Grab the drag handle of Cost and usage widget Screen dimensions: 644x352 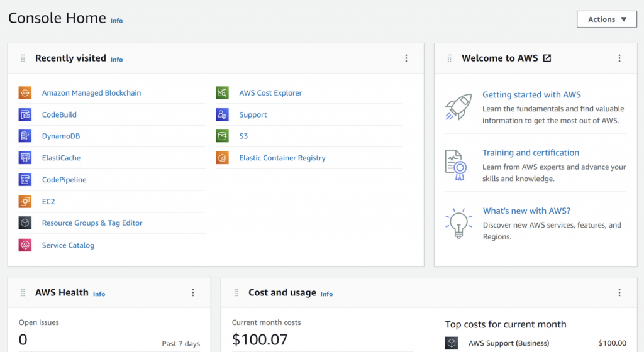click(236, 292)
